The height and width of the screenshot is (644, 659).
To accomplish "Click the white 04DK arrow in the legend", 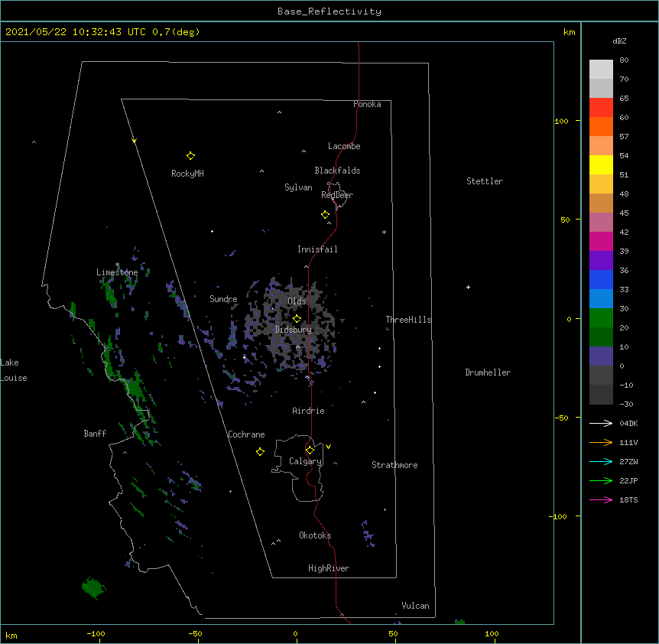I will 601,423.
